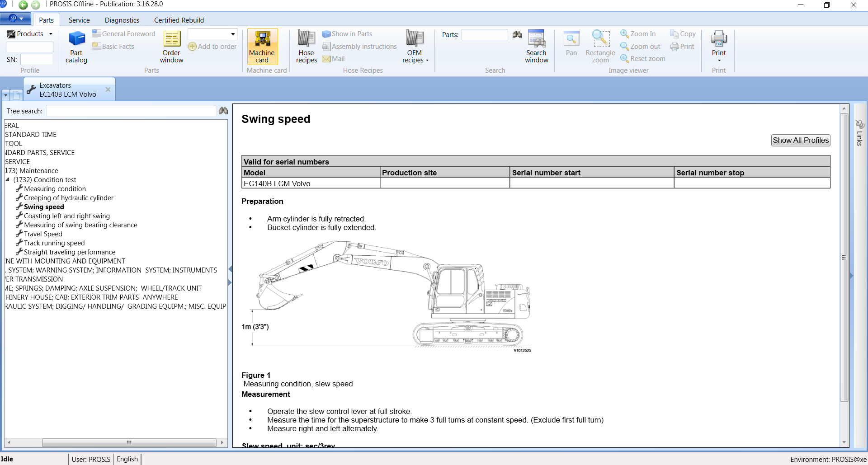Click the back navigation arrow
This screenshot has width=868, height=465.
click(x=23, y=5)
